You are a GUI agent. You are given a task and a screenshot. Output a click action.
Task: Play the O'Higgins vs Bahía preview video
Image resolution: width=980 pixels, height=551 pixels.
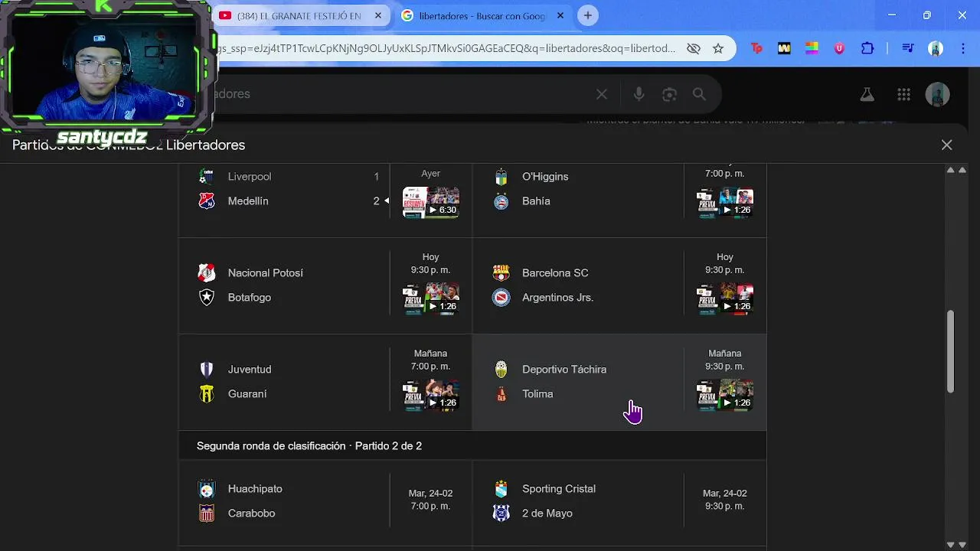click(x=725, y=203)
